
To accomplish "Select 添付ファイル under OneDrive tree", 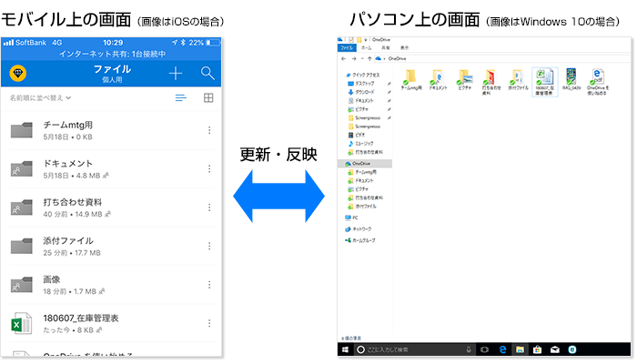I will coord(362,207).
